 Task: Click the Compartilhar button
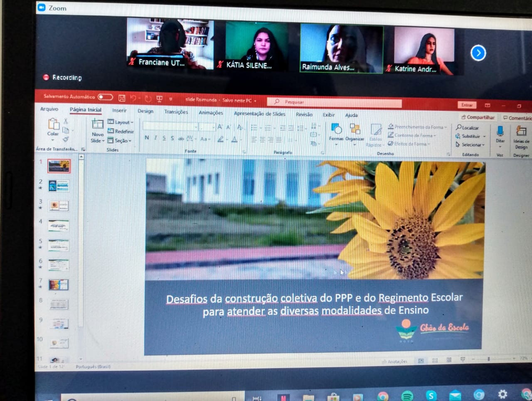coord(478,118)
